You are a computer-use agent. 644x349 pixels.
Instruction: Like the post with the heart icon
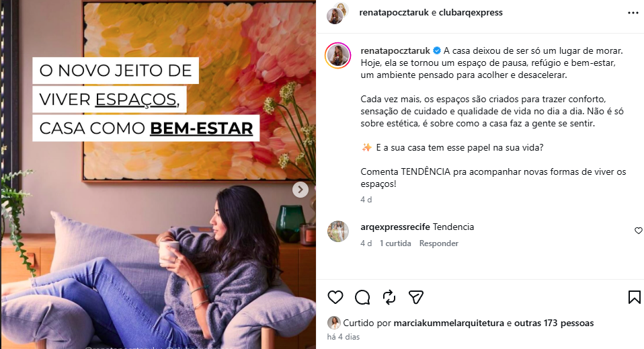[335, 297]
